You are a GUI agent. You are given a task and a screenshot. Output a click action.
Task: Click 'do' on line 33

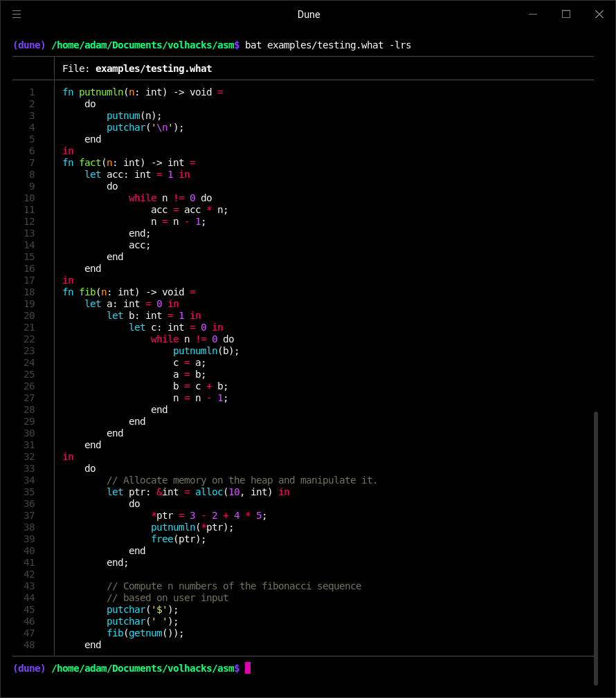coord(90,468)
